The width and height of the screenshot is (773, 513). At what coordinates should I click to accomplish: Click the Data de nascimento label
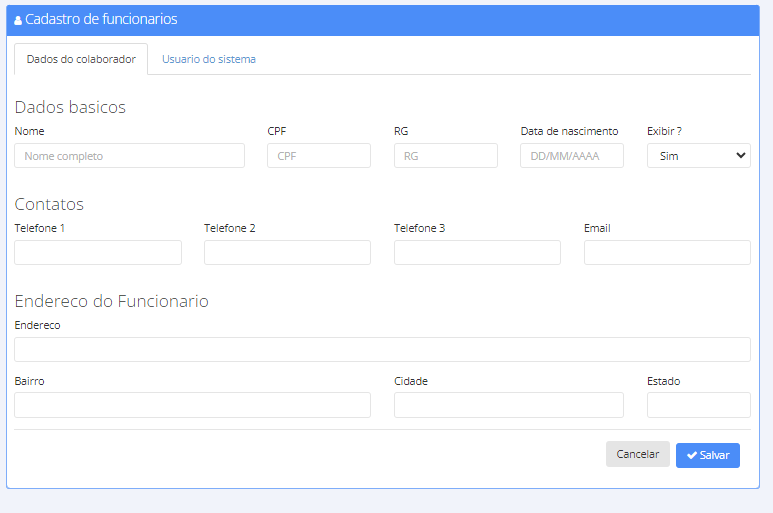569,131
